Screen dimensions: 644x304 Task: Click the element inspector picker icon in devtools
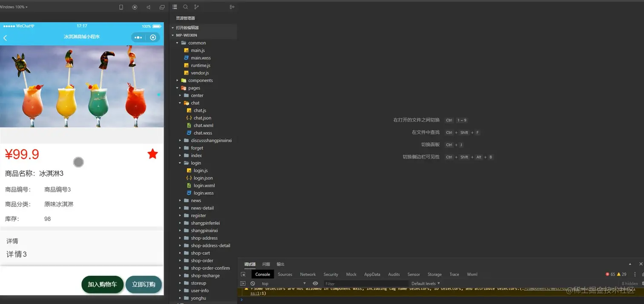[x=243, y=274]
